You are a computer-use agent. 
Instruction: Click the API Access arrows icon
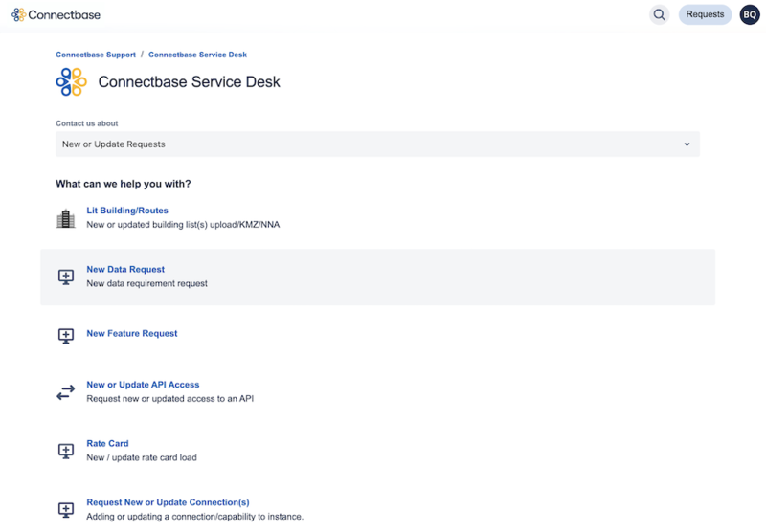tap(65, 392)
